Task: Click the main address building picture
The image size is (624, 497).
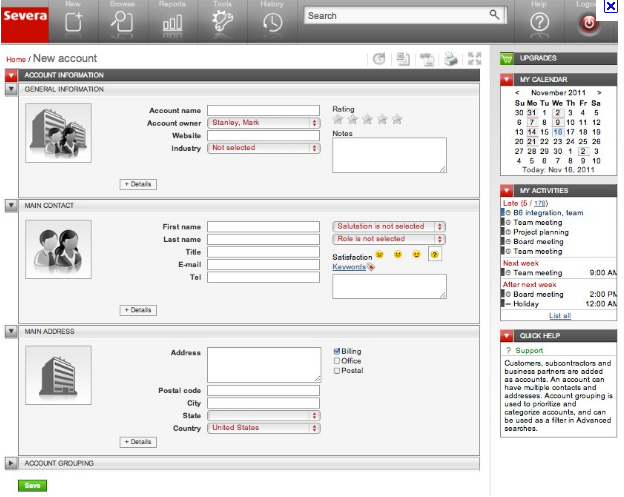Action: tap(58, 375)
